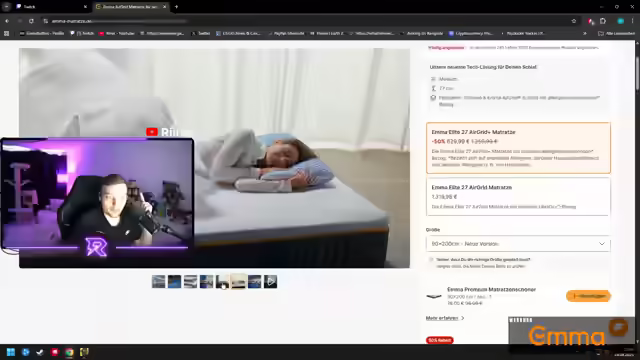This screenshot has height=360, width=640.
Task: Open the blue taskbar app beside Start
Action: pos(25,352)
